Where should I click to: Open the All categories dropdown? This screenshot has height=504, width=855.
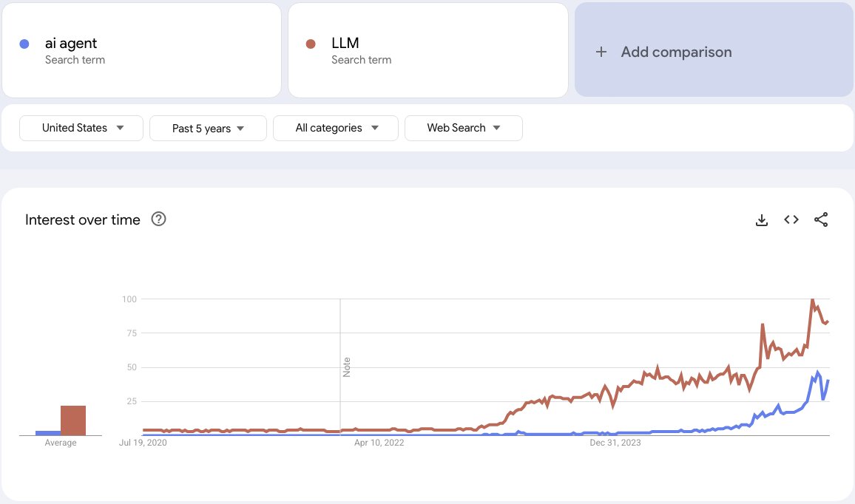pyautogui.click(x=335, y=128)
